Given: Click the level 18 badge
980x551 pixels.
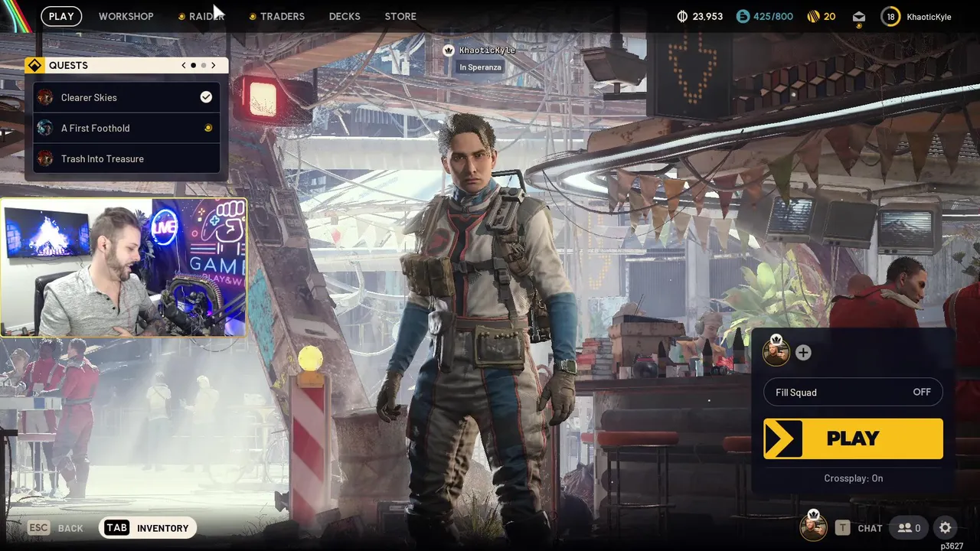Looking at the screenshot, I should 890,16.
